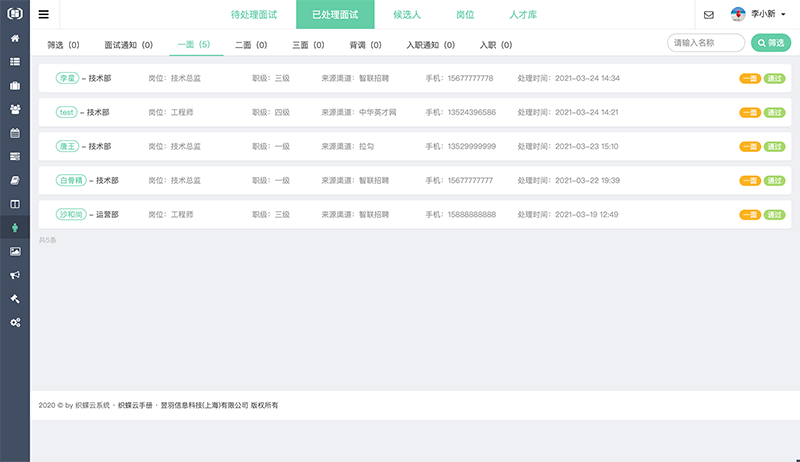
Task: Click 处理时间 2021-03-22 19:39
Action: coord(568,181)
